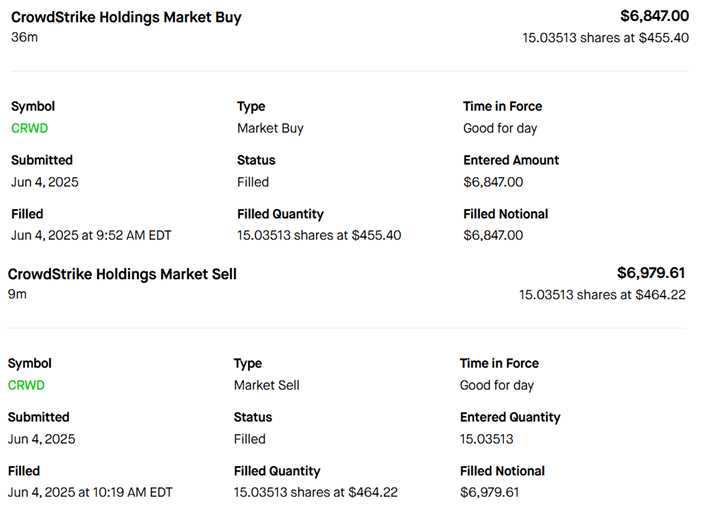Click the $6,847.00 total at top right
The width and height of the screenshot is (704, 520).
point(654,16)
